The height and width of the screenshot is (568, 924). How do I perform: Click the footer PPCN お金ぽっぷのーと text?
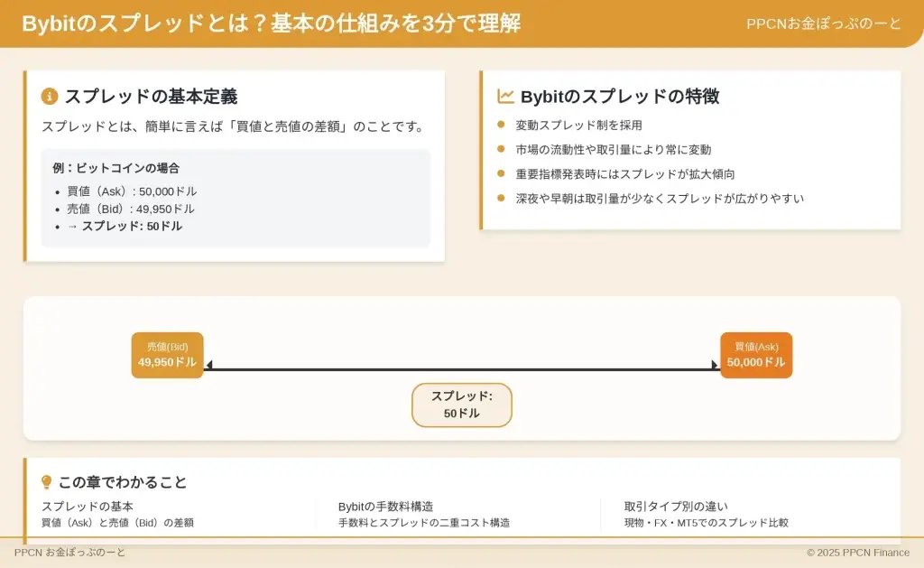(70, 553)
